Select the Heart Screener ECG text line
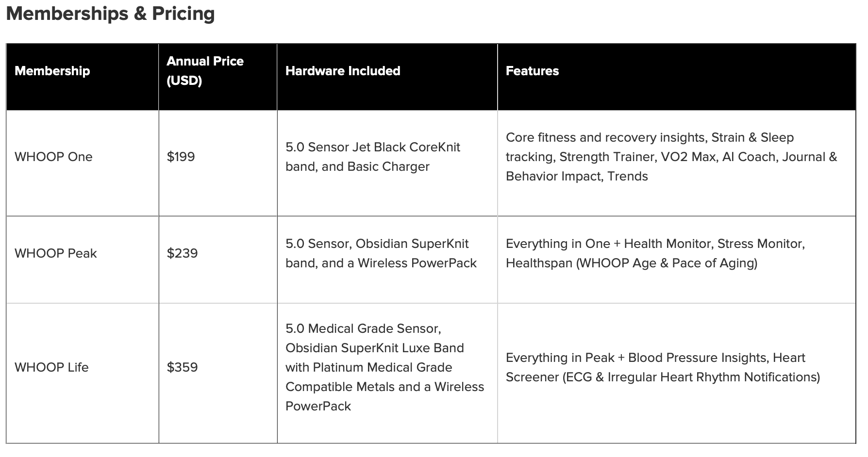The image size is (868, 457). point(663,377)
